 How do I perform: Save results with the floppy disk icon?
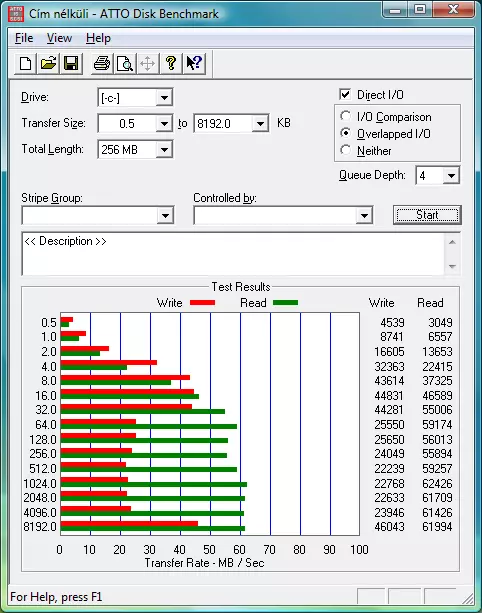71,63
